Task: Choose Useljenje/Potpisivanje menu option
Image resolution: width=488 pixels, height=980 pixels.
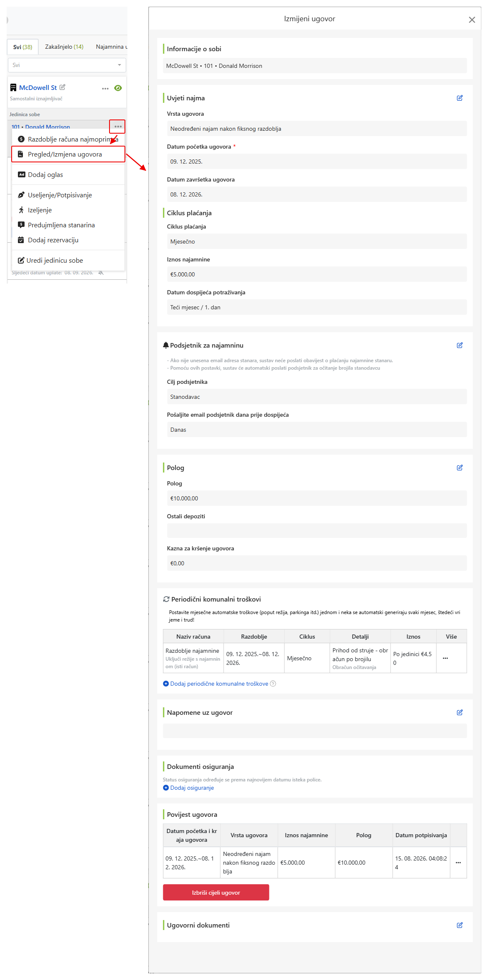Action: click(68, 195)
